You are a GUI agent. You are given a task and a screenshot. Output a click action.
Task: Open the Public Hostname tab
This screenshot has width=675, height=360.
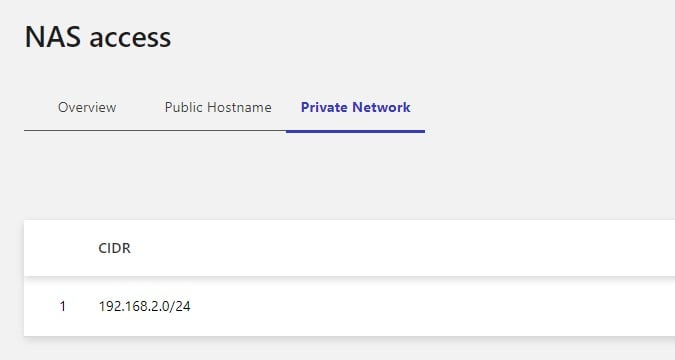218,107
